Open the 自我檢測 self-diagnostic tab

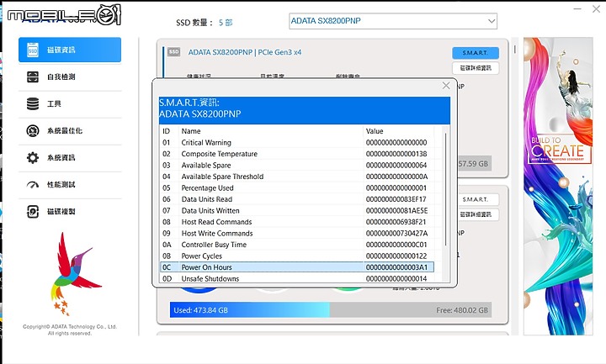(x=70, y=76)
